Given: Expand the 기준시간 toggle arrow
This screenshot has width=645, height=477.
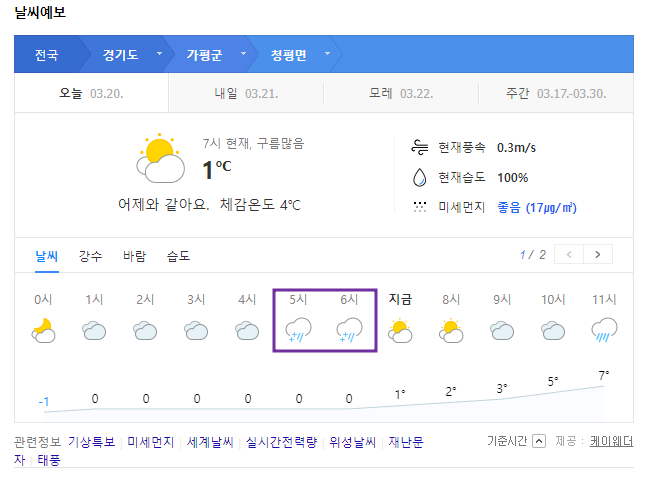Looking at the screenshot, I should 539,441.
